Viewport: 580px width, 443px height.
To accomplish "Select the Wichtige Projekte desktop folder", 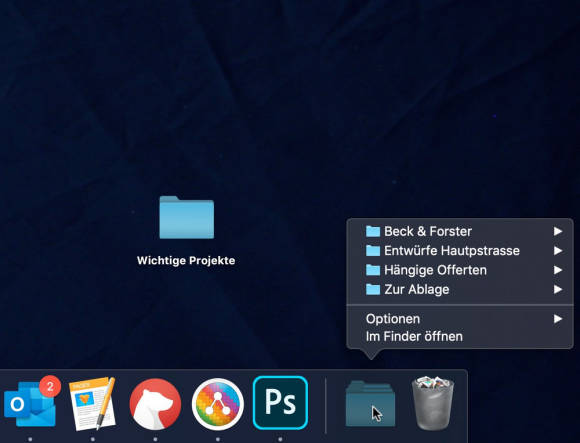I will tap(186, 217).
